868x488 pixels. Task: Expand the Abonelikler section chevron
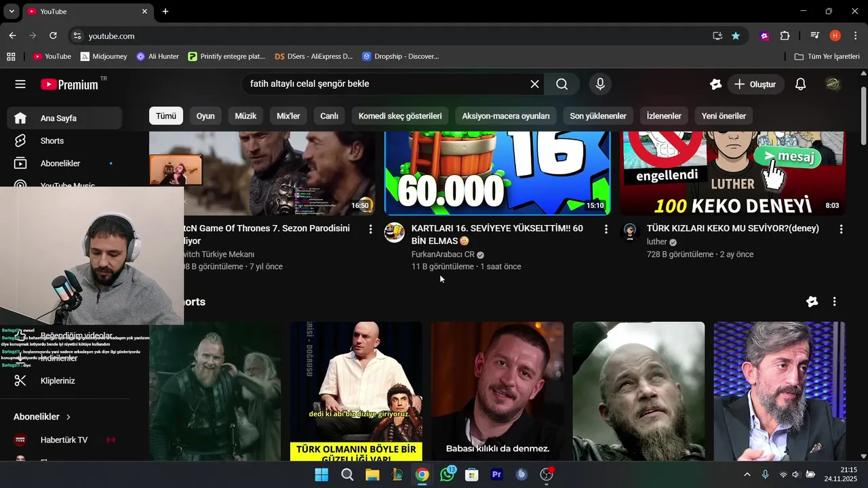point(68,417)
